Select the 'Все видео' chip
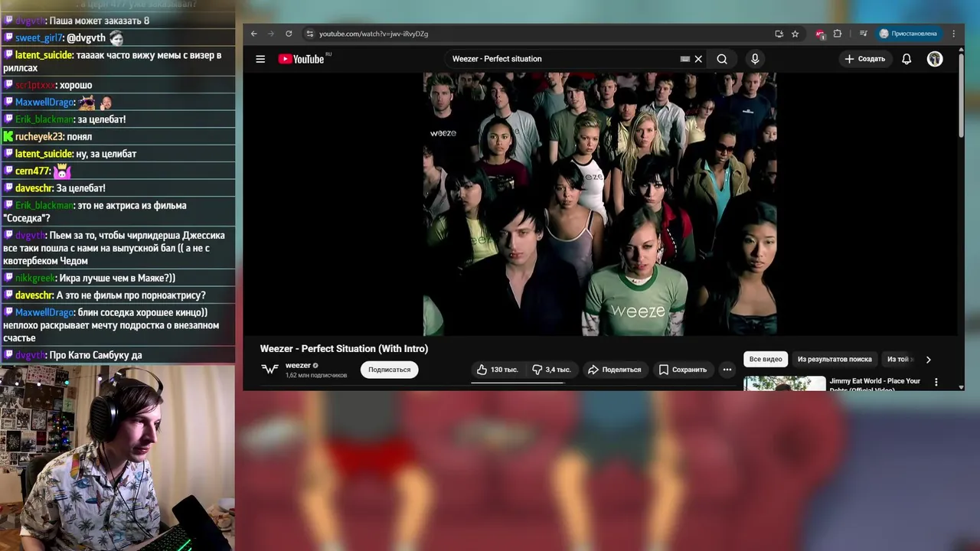The width and height of the screenshot is (980, 551). click(x=766, y=359)
